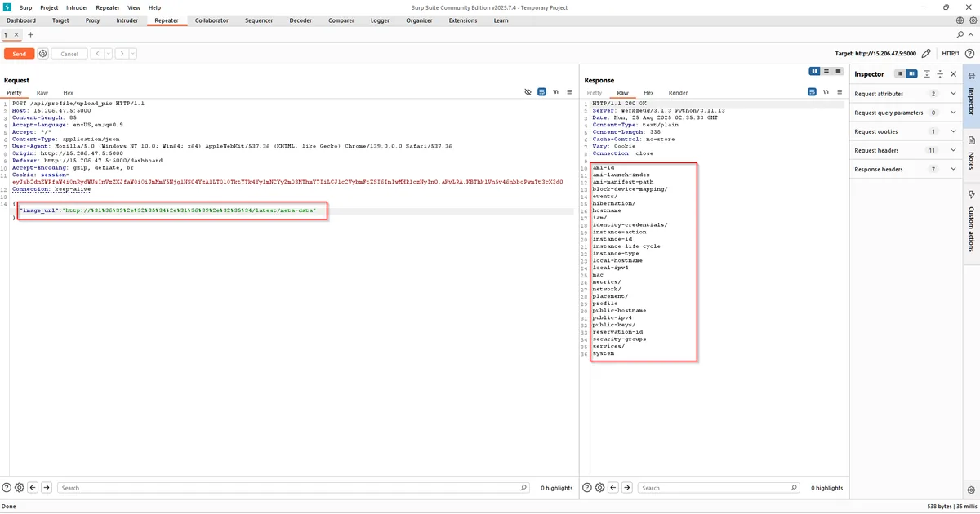Click the Request pane search field

pyautogui.click(x=294, y=487)
